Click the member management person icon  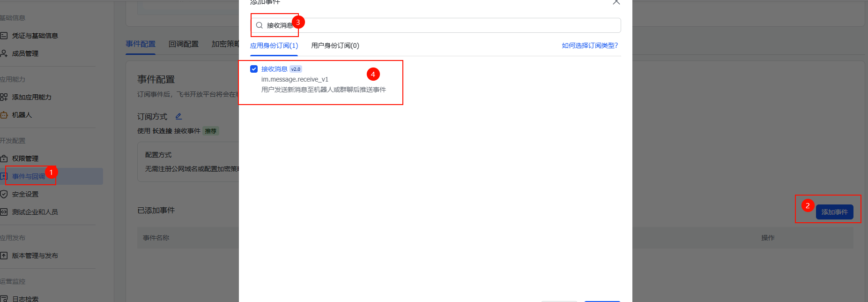point(4,53)
